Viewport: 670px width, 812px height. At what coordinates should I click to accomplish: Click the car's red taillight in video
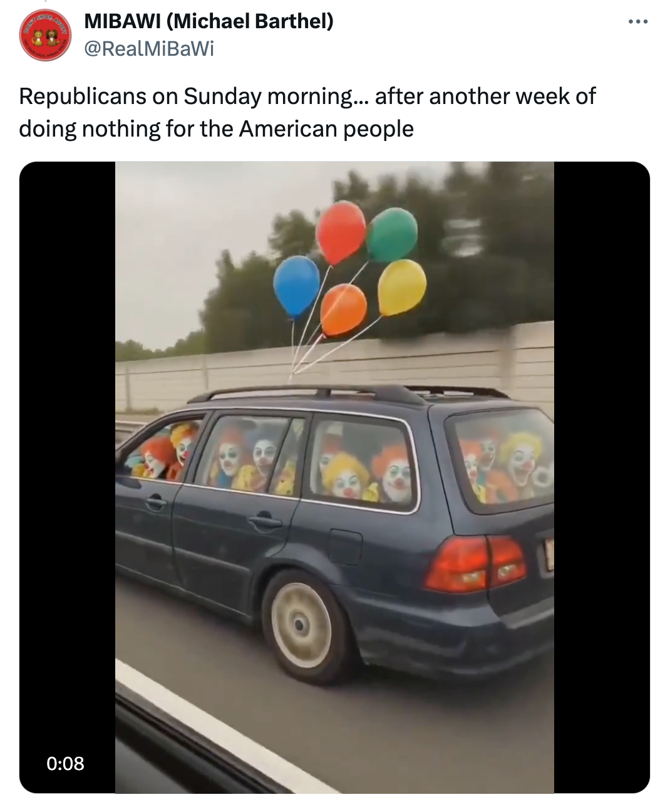pos(475,563)
